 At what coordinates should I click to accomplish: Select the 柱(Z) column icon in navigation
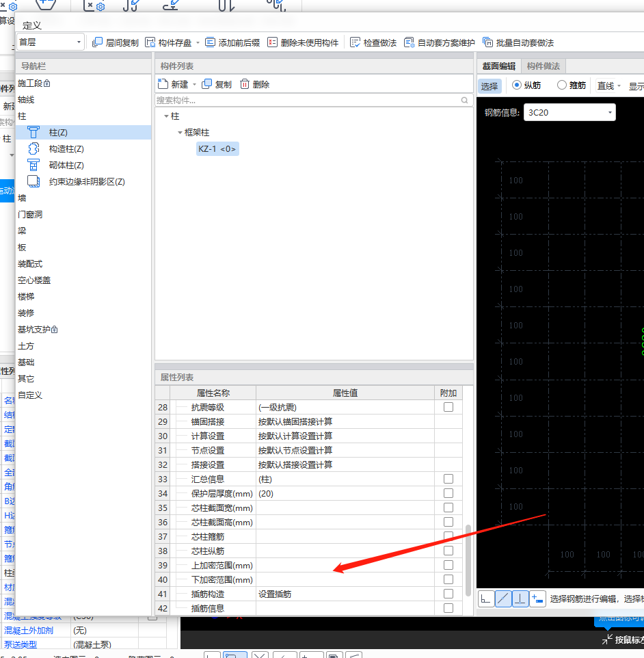pos(33,132)
